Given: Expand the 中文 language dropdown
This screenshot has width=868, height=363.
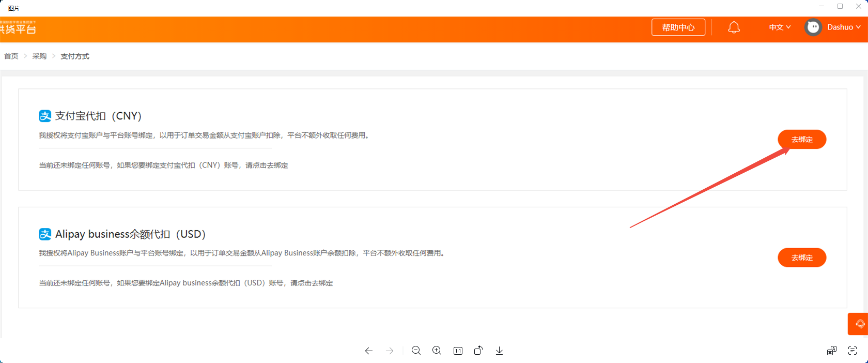Looking at the screenshot, I should (x=780, y=27).
